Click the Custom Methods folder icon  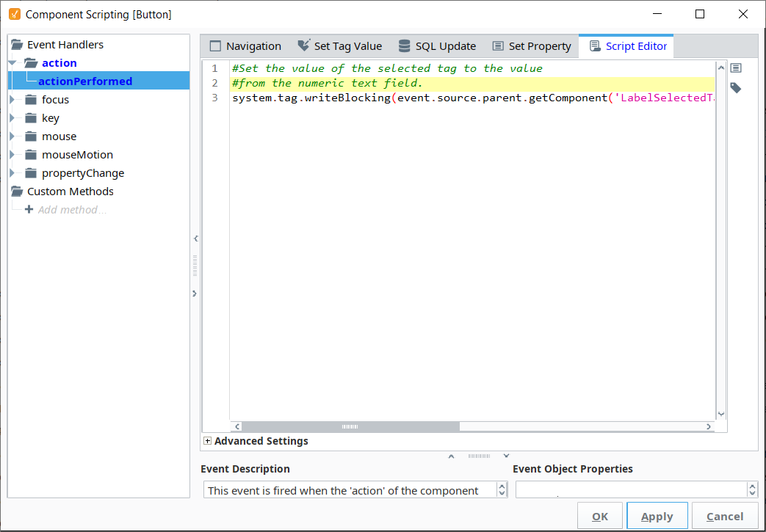[17, 192]
